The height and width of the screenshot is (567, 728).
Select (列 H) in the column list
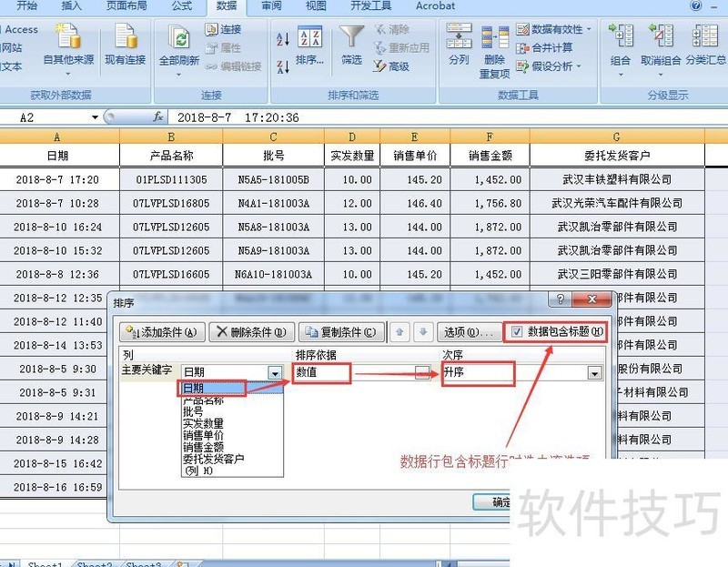(x=232, y=471)
